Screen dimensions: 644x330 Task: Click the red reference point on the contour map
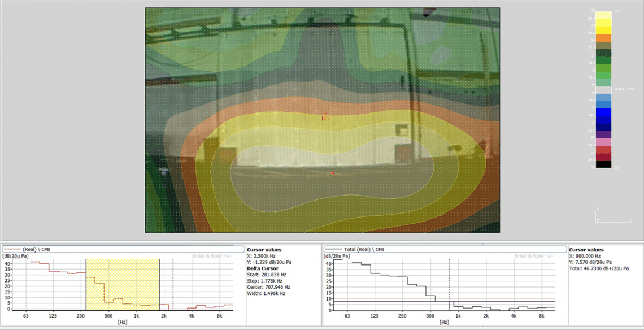tap(332, 173)
